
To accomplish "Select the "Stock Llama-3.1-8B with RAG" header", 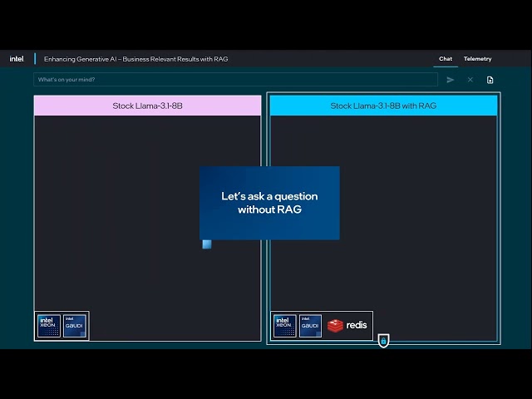I will tap(383, 106).
